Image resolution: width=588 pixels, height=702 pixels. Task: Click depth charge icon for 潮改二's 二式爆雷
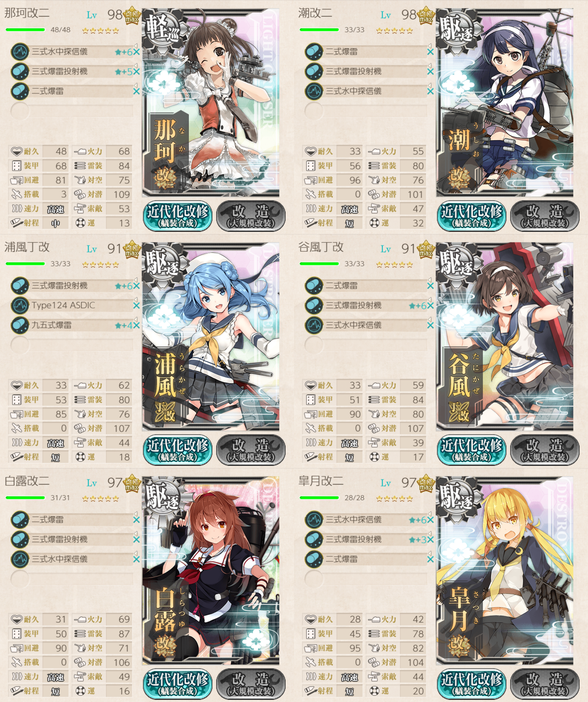(314, 52)
